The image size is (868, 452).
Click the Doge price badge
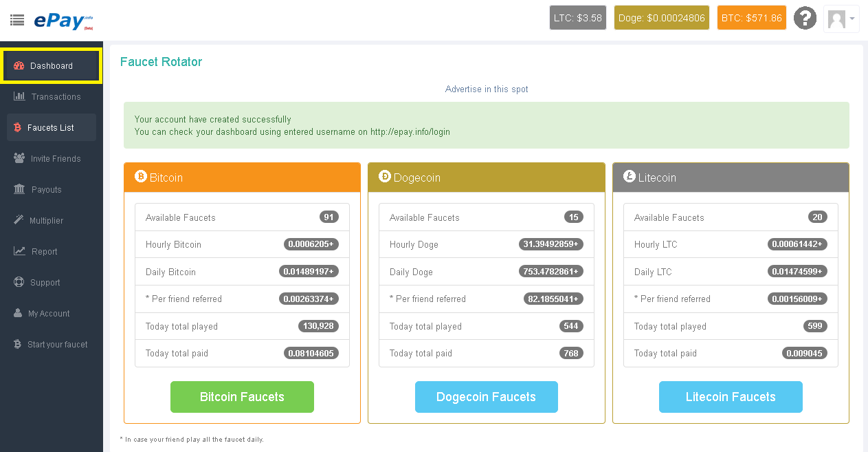point(662,18)
